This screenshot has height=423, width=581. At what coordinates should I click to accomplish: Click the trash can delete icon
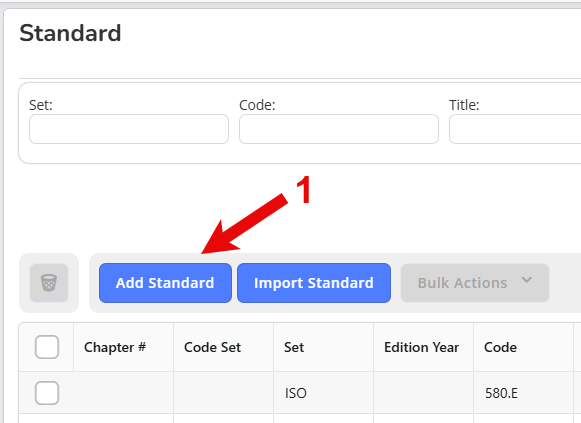49,283
